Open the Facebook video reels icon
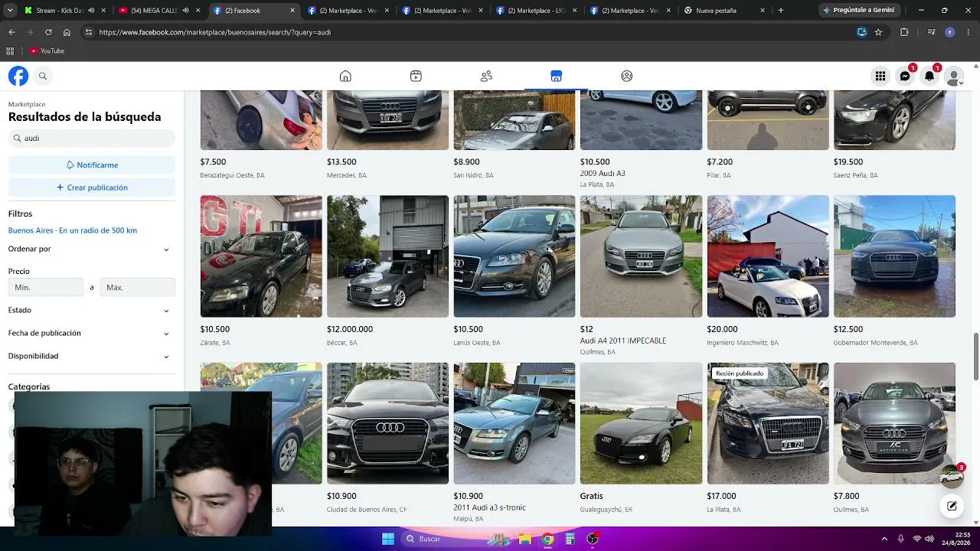 coord(416,76)
